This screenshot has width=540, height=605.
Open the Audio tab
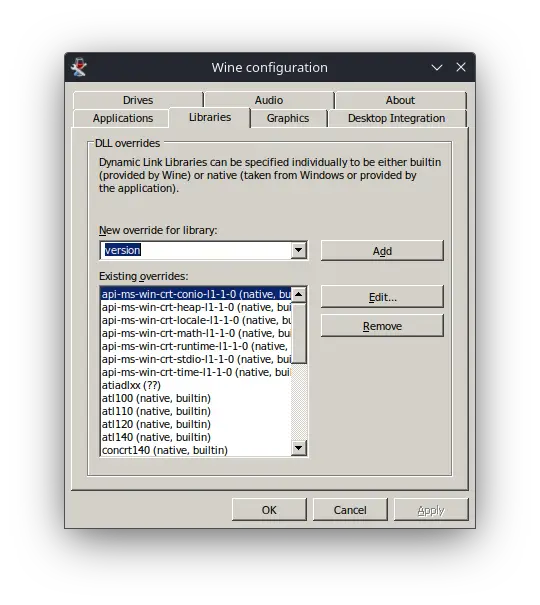point(269,100)
